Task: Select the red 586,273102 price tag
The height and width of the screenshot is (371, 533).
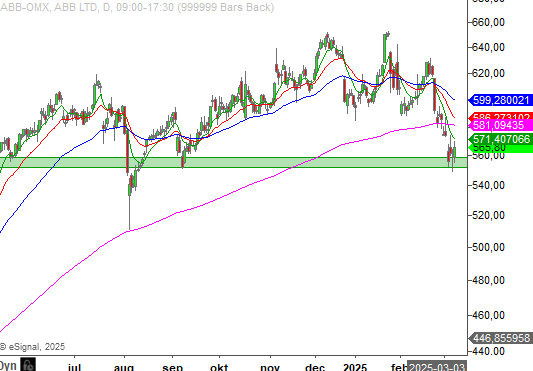Action: tap(501, 117)
